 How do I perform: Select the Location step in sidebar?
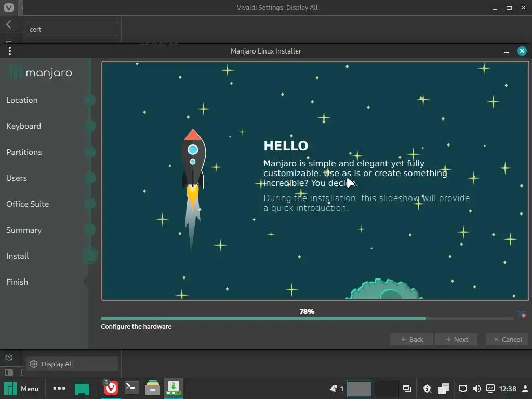pyautogui.click(x=22, y=100)
